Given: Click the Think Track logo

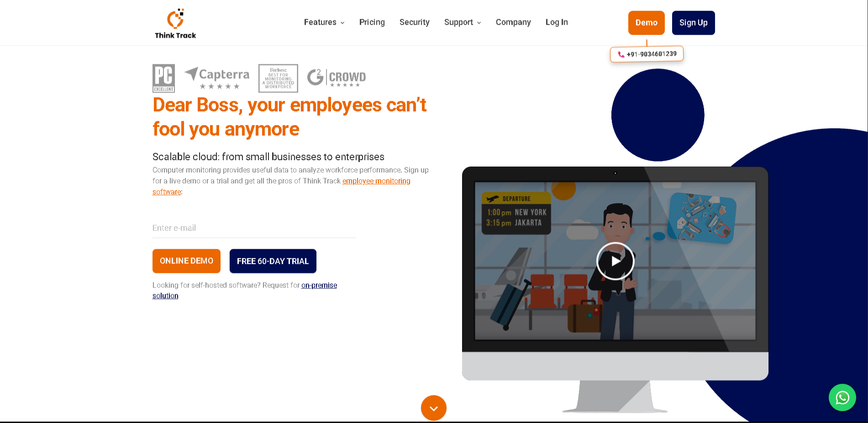Looking at the screenshot, I should point(175,23).
